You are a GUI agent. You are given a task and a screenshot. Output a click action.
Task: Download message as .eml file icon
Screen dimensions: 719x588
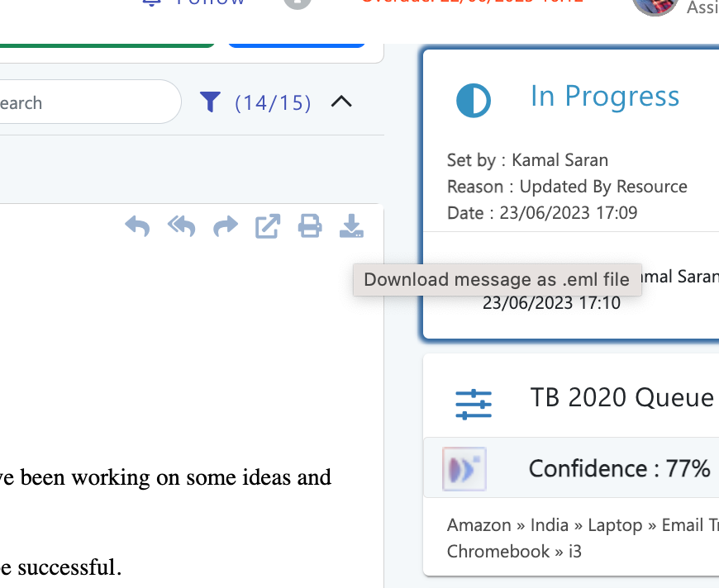pos(351,225)
